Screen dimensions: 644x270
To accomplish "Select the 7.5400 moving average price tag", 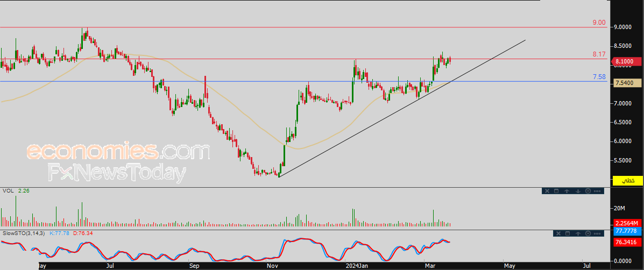I will coord(627,83).
